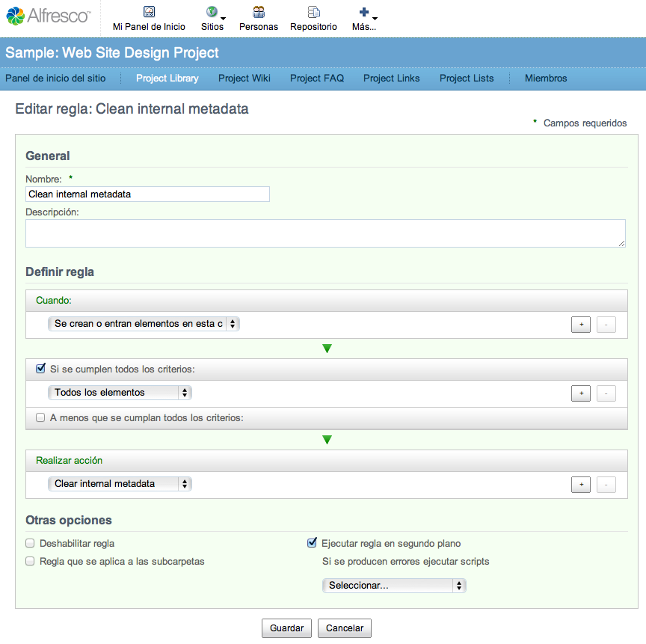Open the Cuando event dropdown
646x644 pixels.
click(x=144, y=324)
